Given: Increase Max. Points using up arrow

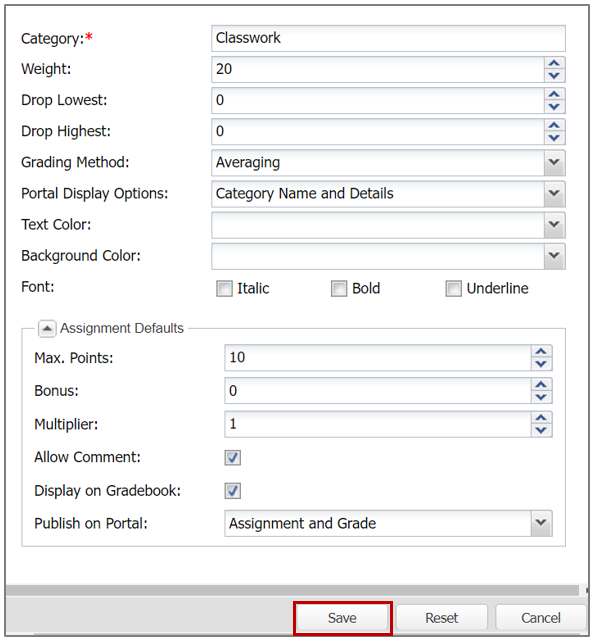Looking at the screenshot, I should (541, 352).
